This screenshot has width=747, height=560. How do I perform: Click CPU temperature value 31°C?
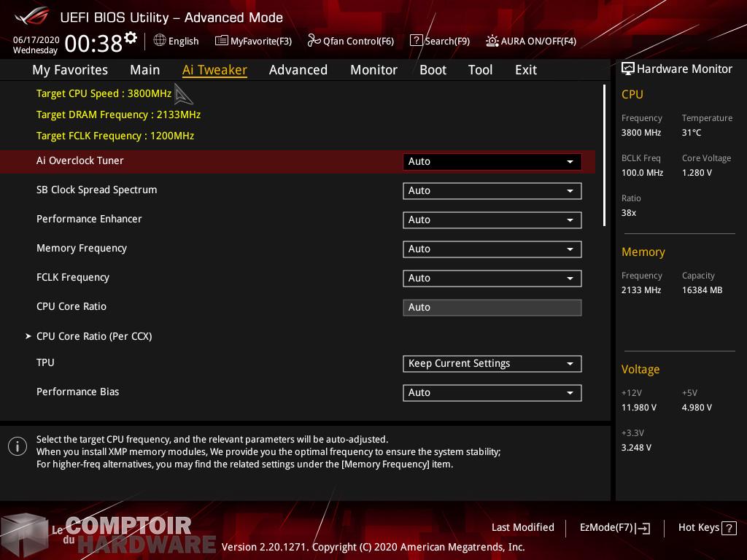692,133
